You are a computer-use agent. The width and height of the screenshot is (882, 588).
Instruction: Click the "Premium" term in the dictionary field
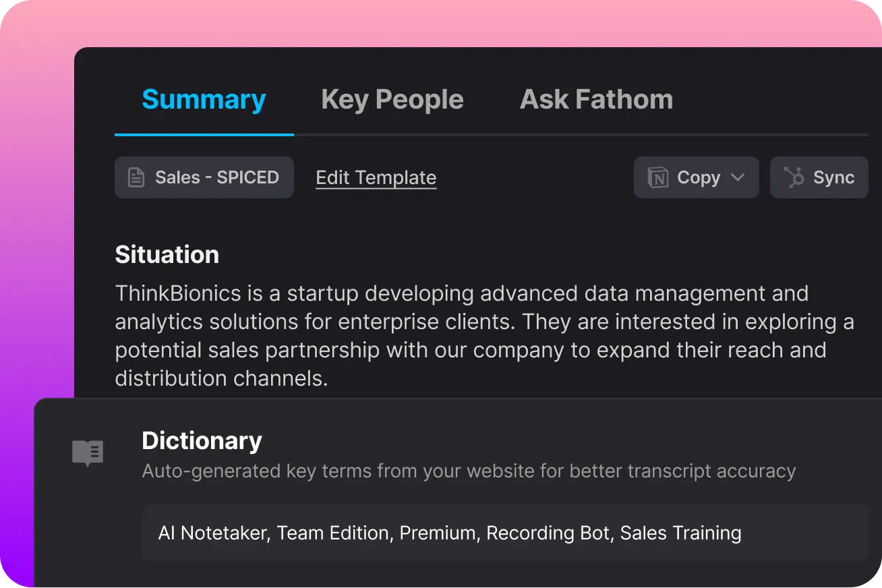click(x=437, y=533)
